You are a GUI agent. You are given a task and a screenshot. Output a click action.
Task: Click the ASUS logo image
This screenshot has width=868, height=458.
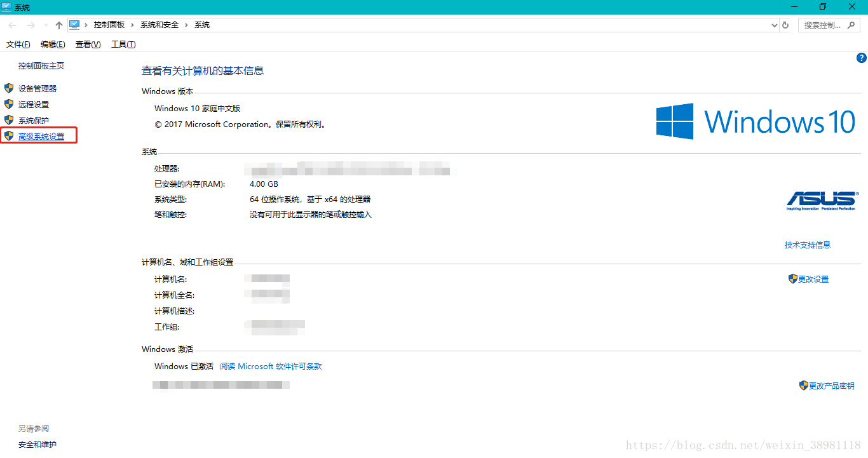(x=821, y=200)
